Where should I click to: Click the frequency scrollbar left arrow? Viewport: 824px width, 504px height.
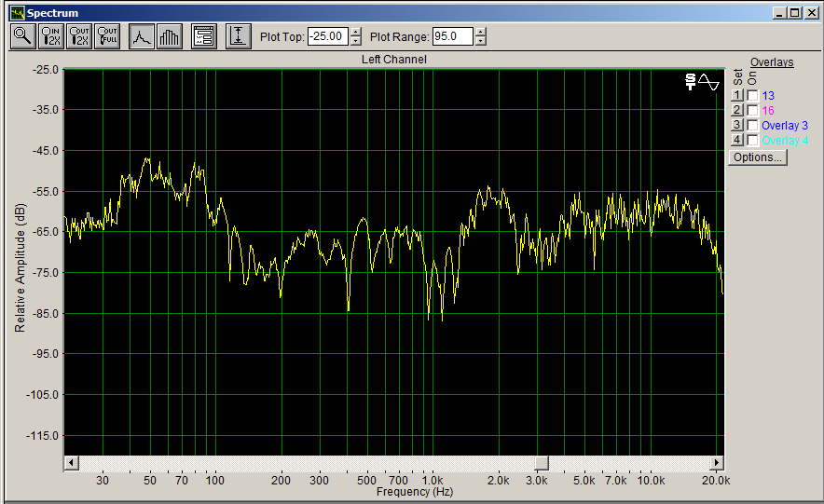pos(72,463)
